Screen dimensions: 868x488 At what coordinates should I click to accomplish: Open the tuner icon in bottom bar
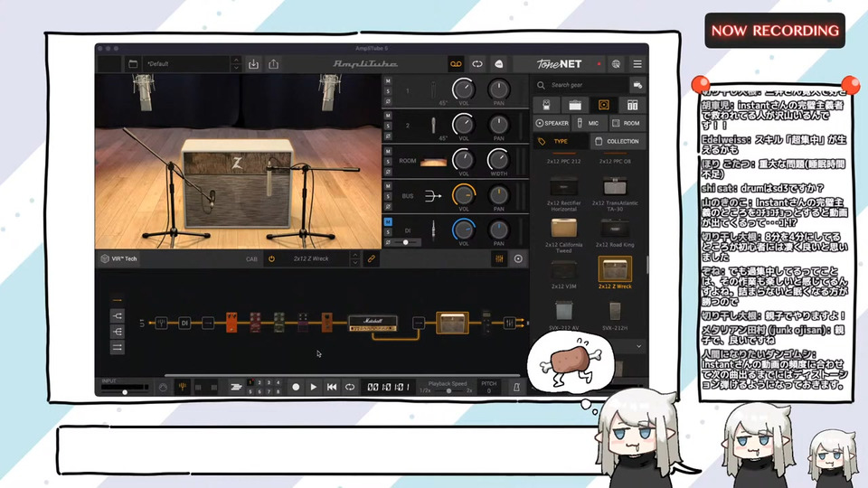[182, 388]
